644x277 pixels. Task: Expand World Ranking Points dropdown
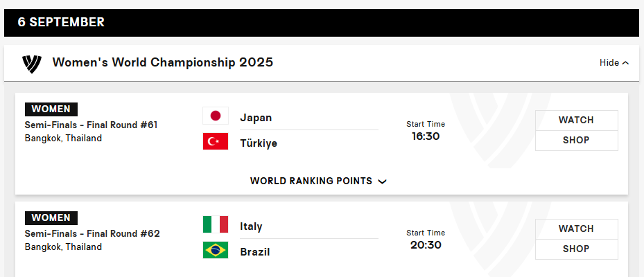tap(311, 181)
